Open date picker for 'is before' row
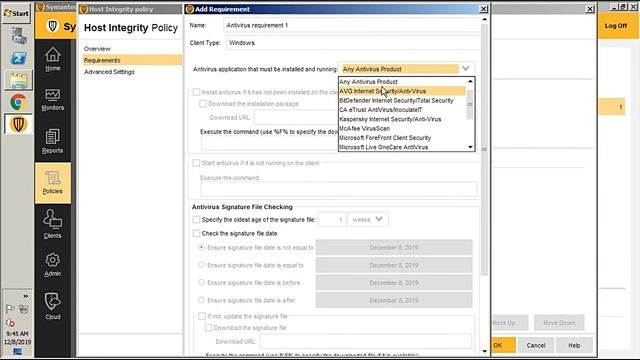This screenshot has width=640, height=360. pos(394,282)
